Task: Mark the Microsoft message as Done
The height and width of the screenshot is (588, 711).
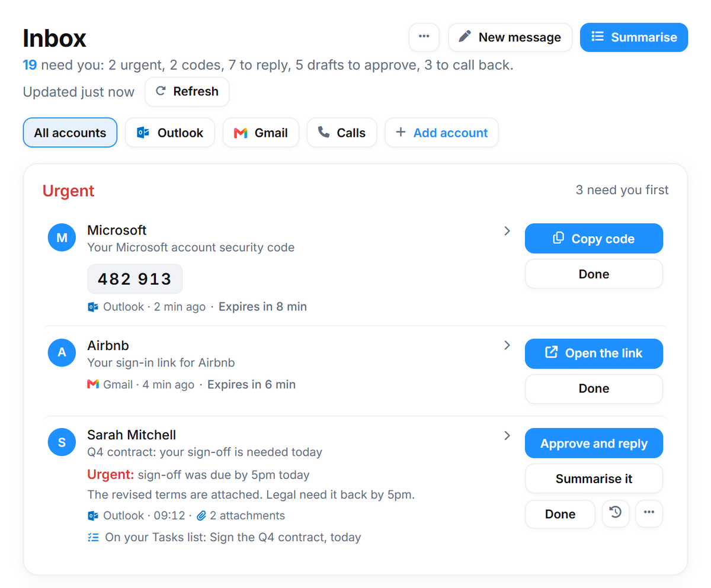Action: pos(594,274)
